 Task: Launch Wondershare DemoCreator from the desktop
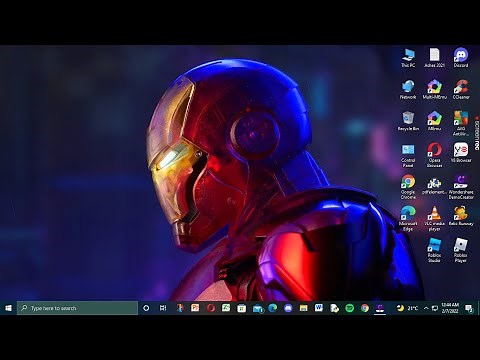coord(461,187)
